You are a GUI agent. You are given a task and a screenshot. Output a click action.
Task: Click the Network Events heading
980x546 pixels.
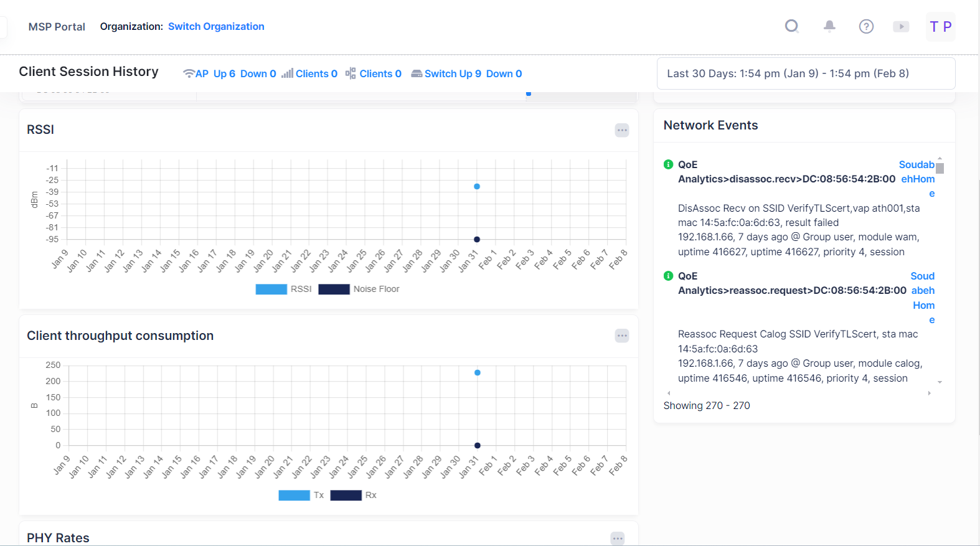click(710, 125)
